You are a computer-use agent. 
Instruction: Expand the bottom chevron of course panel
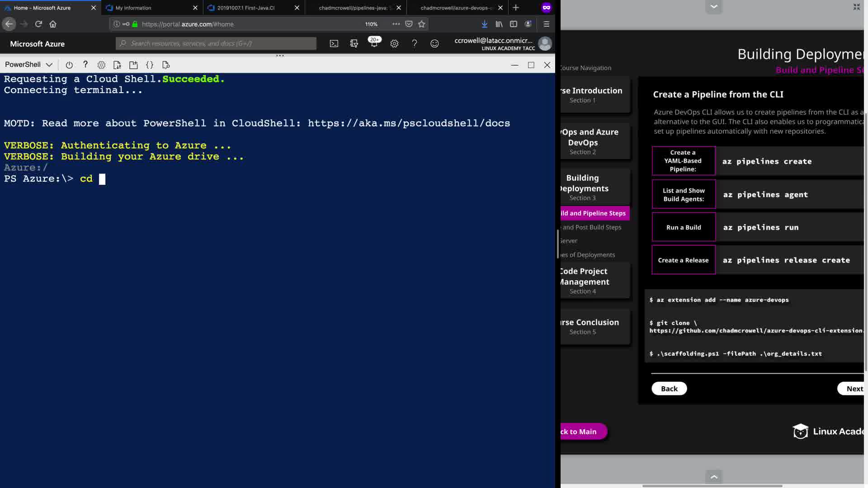coord(714,476)
